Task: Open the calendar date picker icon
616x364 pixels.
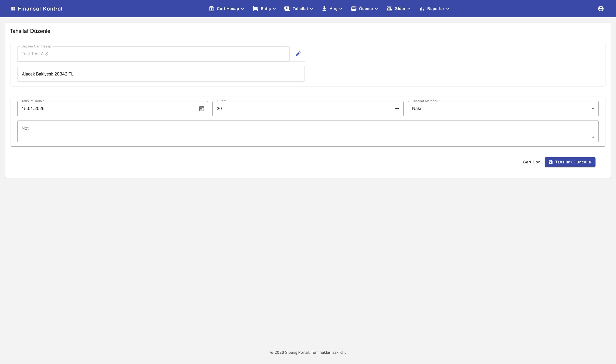Action: [x=201, y=109]
